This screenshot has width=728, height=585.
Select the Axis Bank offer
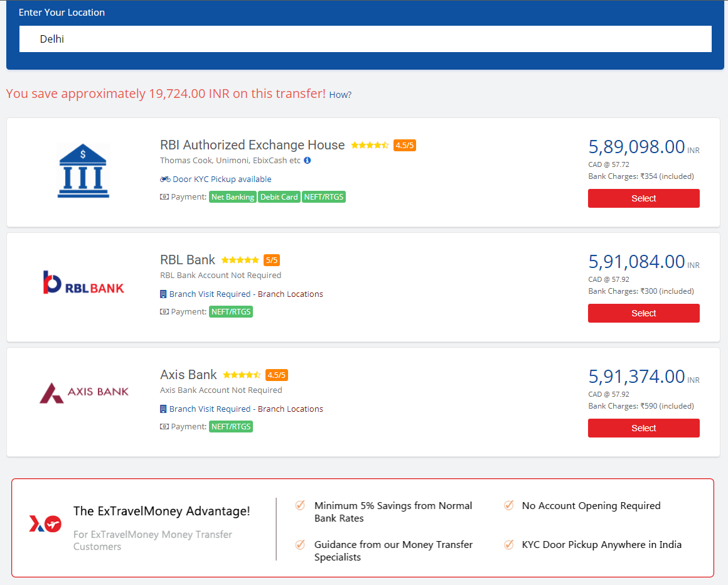coord(643,428)
